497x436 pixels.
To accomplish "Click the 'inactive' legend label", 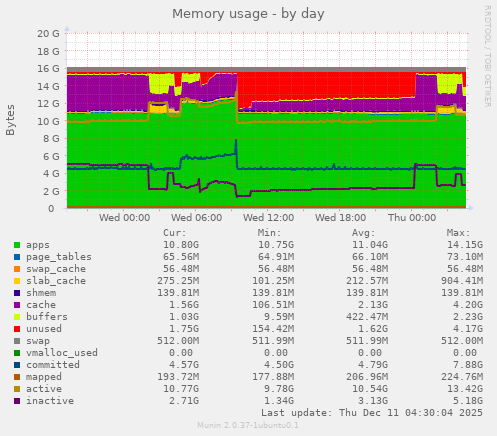I will [x=50, y=401].
